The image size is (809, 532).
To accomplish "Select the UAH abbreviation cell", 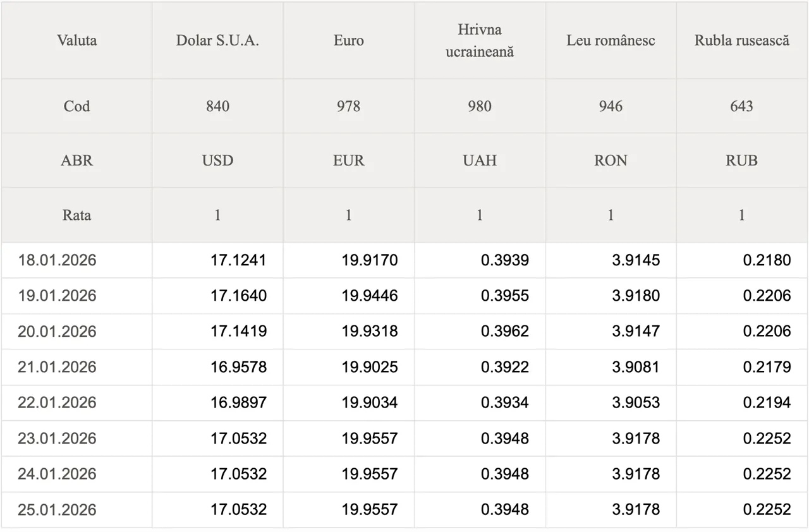I will (480, 160).
